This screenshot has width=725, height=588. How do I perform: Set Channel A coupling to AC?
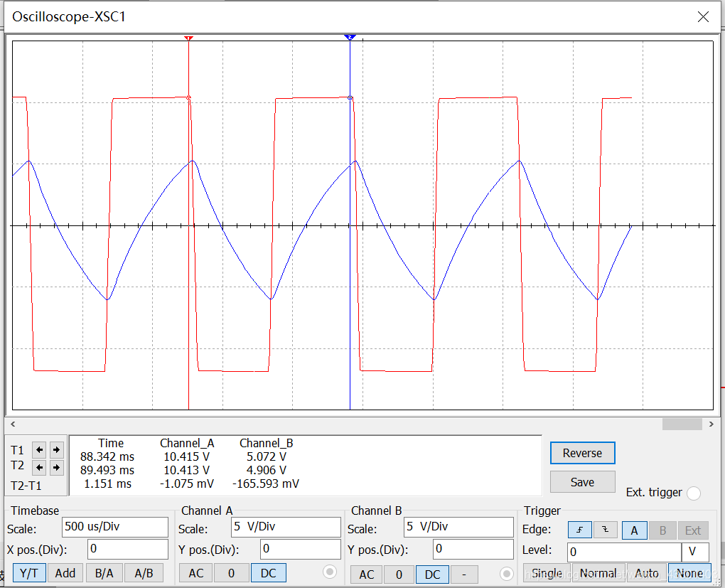[x=195, y=573]
